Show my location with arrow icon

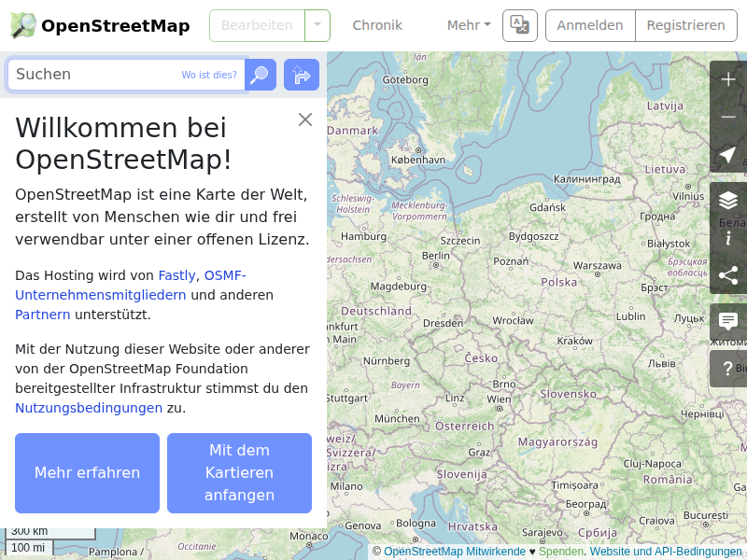728,155
